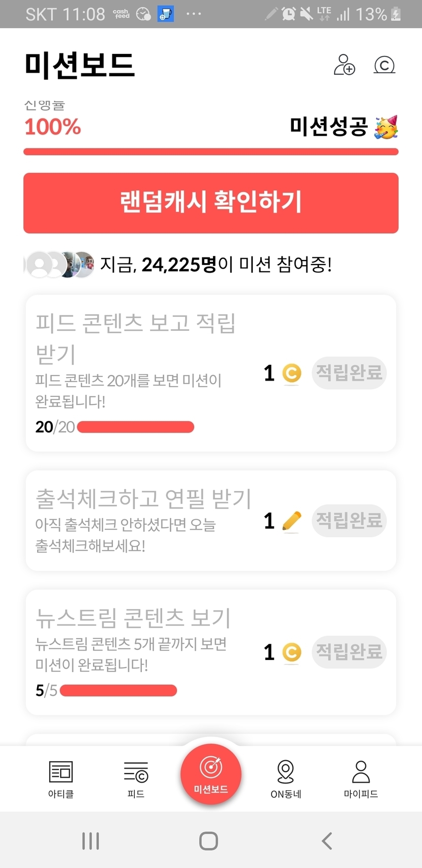Go to the ON동네 tab
The height and width of the screenshot is (868, 422).
286,779
